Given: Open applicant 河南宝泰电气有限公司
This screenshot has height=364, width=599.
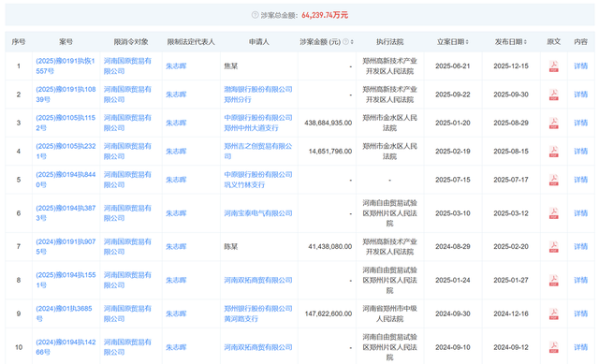Looking at the screenshot, I should [x=258, y=213].
